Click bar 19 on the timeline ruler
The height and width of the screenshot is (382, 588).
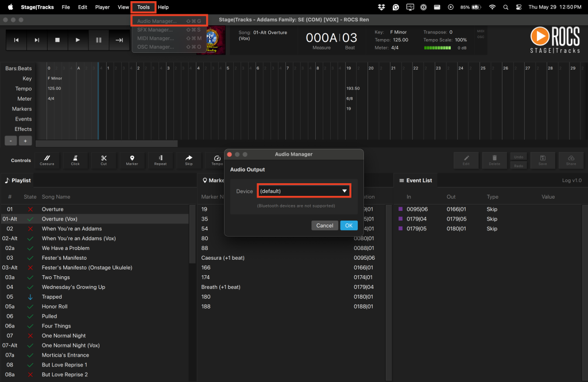click(349, 68)
